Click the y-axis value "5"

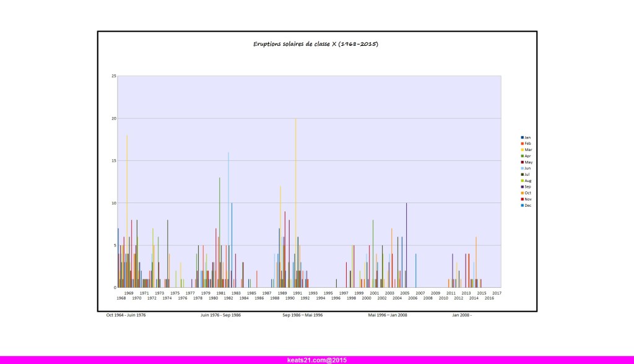(115, 246)
